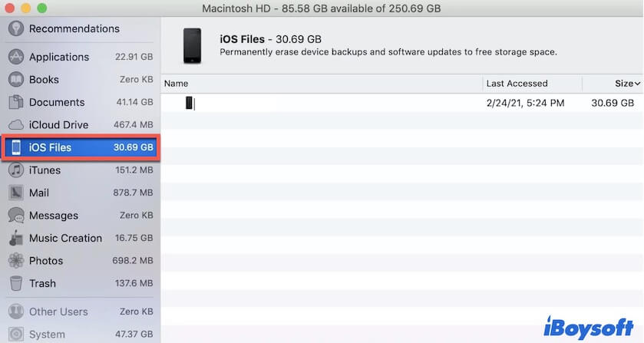This screenshot has width=644, height=343.
Task: Zoom window with the green button
Action: pos(42,8)
